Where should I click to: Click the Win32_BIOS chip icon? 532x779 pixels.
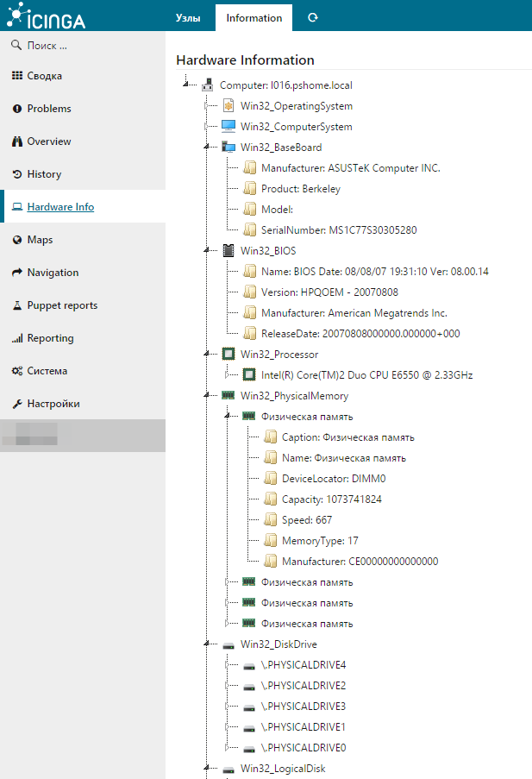(228, 251)
